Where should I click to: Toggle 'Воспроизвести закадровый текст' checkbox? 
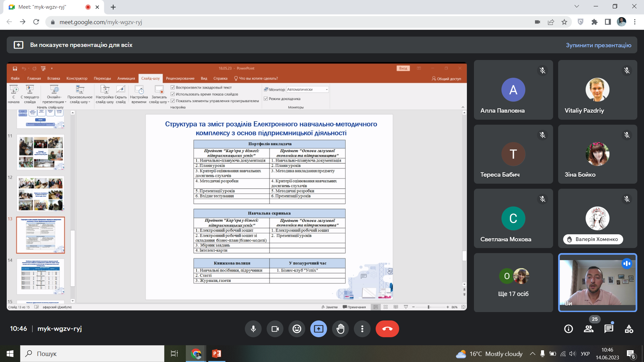[173, 87]
